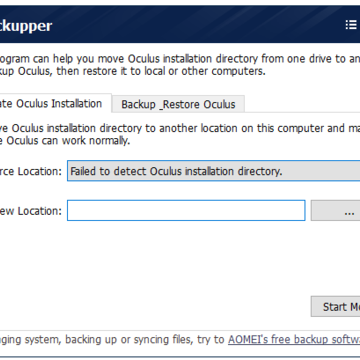Click 'then restore it to local or other computers' text

click(161, 71)
